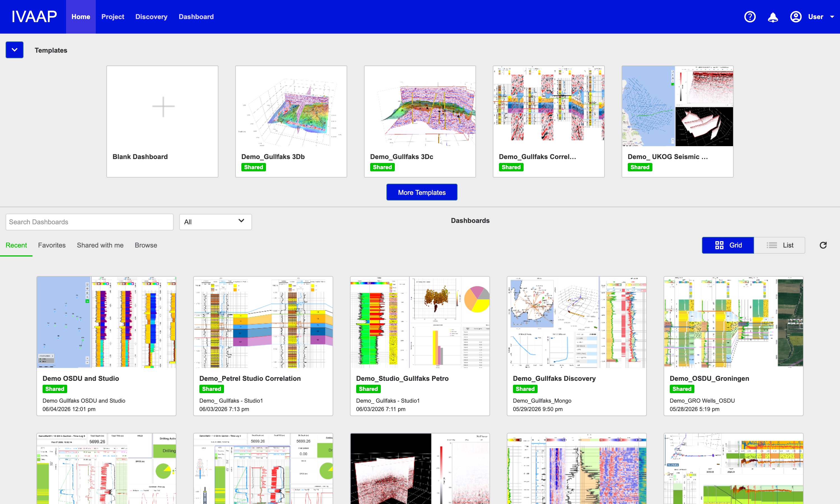Click Shared badge under Demo_OSDU_Groningen
This screenshot has width=840, height=504.
click(x=682, y=389)
